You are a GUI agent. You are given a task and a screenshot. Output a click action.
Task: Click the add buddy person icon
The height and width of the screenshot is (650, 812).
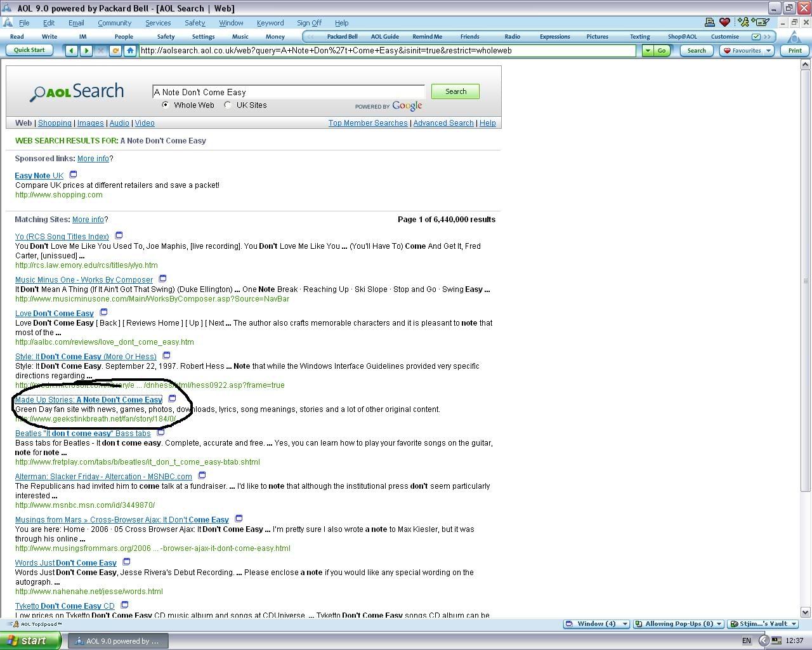(743, 22)
